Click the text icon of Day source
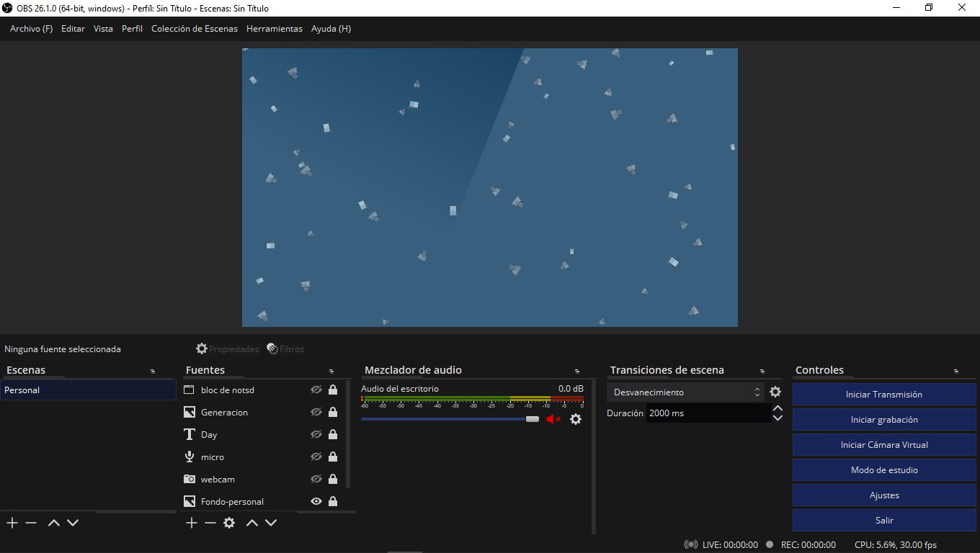980x553 pixels. (190, 434)
